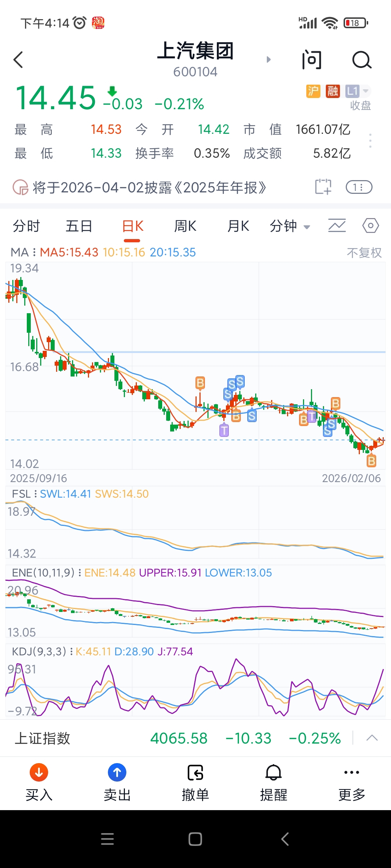Open stock search magnifier icon
Image resolution: width=391 pixels, height=868 pixels.
[x=362, y=60]
